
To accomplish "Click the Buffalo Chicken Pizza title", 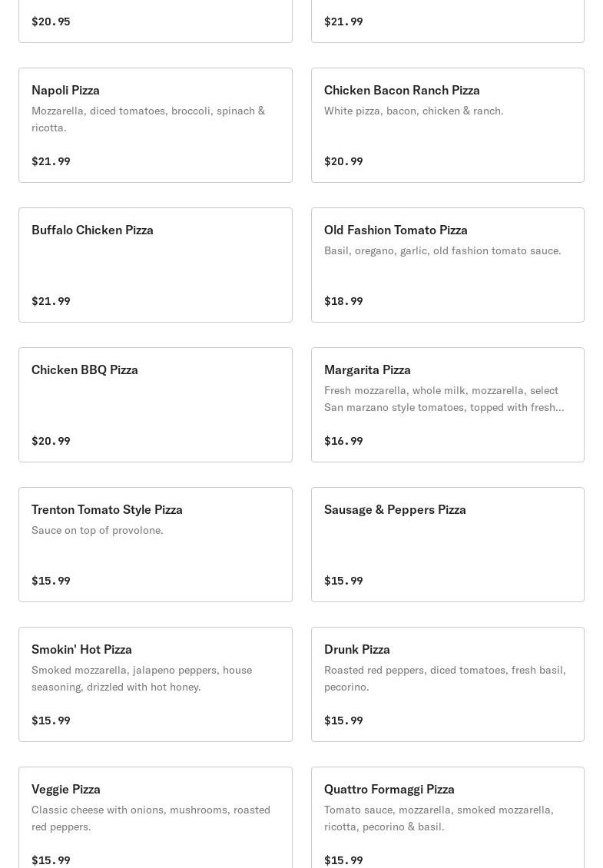I will click(x=92, y=230).
